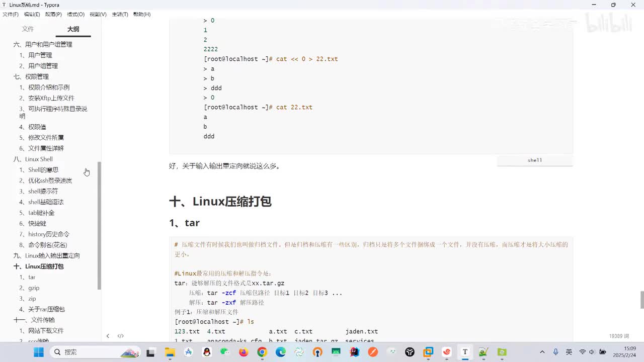Open Wi-Fi network tray icon
Image resolution: width=644 pixels, height=362 pixels.
[583, 352]
